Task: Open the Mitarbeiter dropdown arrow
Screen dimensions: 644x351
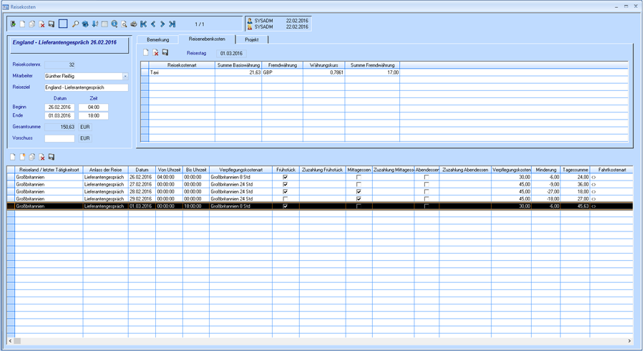Action: pos(125,76)
